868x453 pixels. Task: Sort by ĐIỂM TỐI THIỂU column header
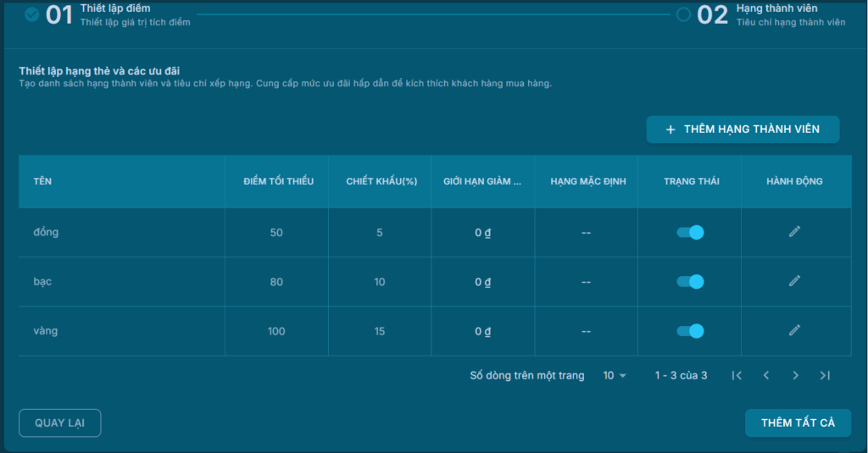click(278, 182)
